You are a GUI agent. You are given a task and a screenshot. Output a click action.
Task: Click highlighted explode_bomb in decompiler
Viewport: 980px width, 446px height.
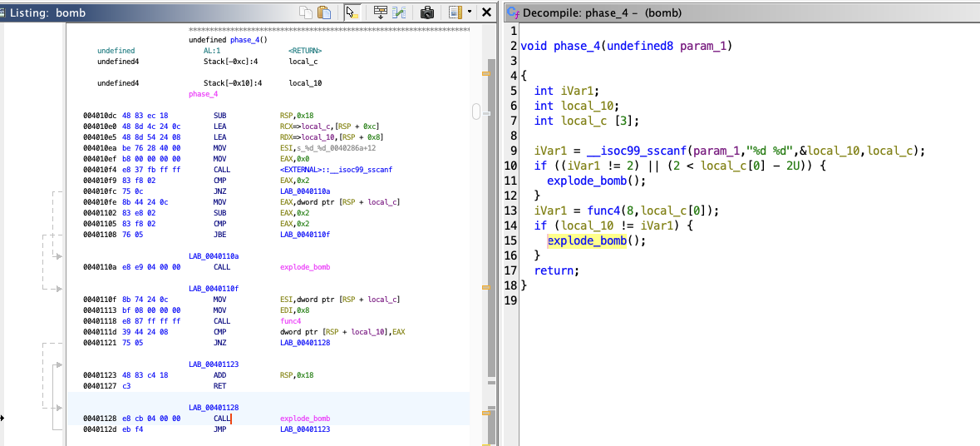point(586,240)
